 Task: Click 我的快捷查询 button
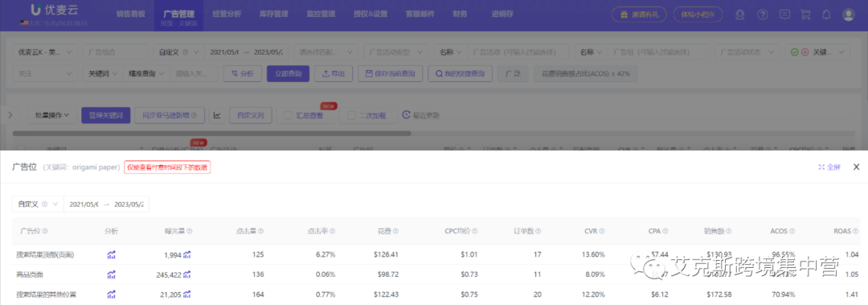click(x=460, y=73)
